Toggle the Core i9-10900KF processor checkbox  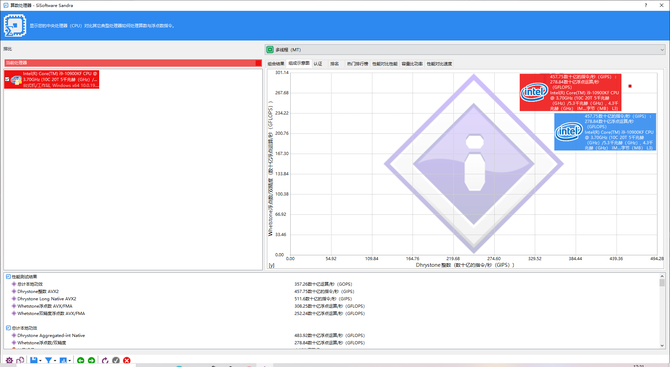[7, 79]
